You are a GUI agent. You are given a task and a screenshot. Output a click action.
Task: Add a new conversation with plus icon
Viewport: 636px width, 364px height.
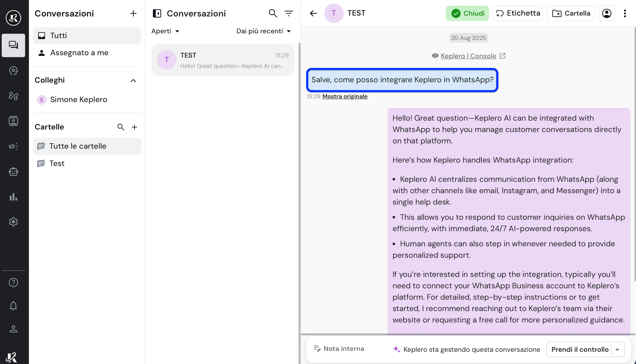coord(133,13)
